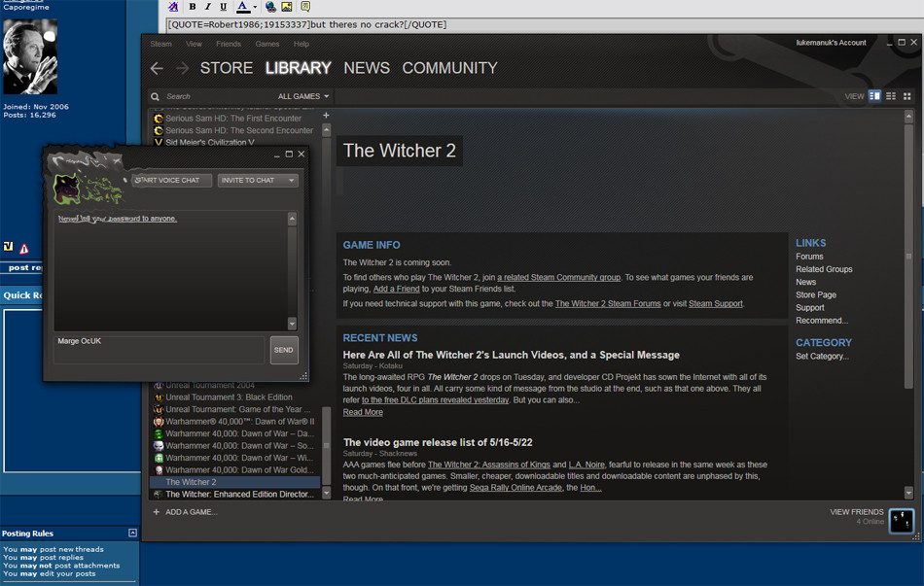Open the Help menu in Steam

[x=302, y=44]
